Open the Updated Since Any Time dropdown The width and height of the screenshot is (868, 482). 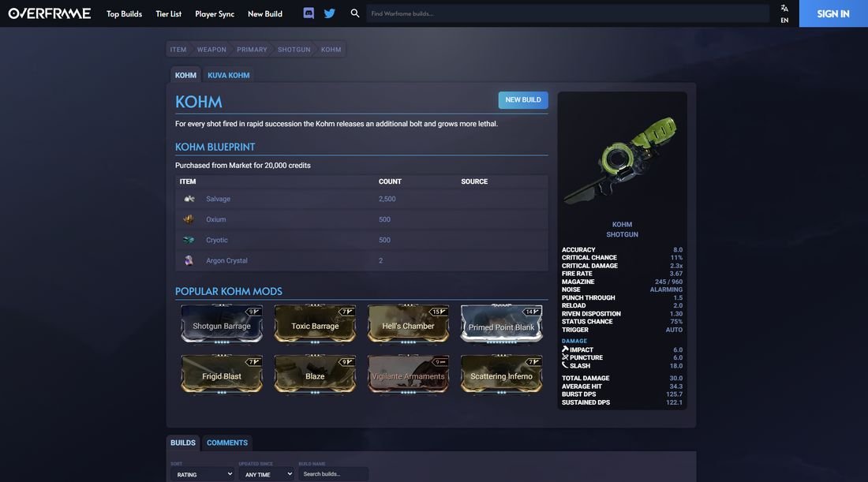[266, 474]
